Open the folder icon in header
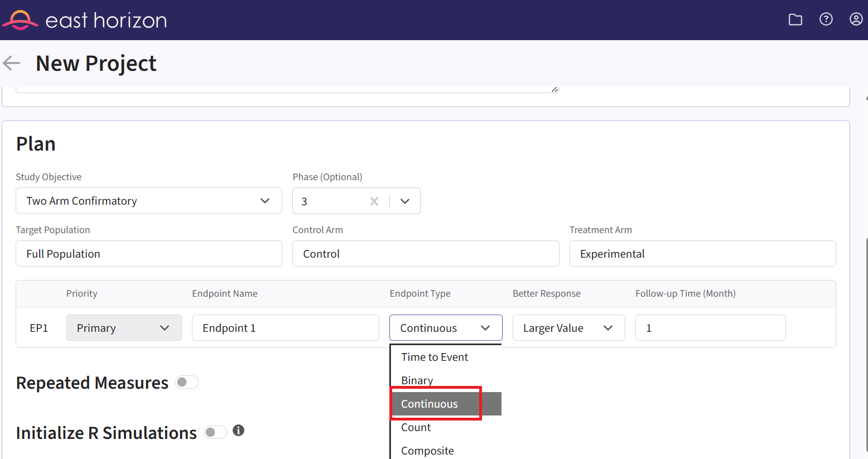The width and height of the screenshot is (868, 459). point(795,20)
